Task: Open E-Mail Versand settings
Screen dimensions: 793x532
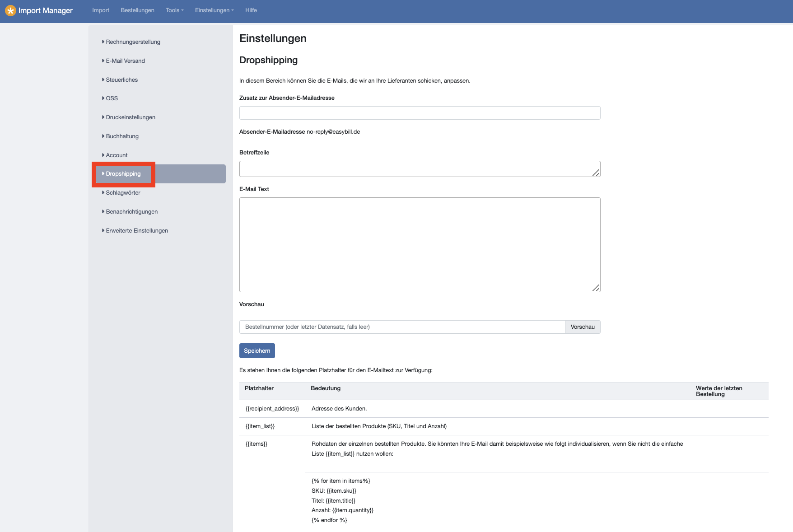Action: tap(125, 61)
